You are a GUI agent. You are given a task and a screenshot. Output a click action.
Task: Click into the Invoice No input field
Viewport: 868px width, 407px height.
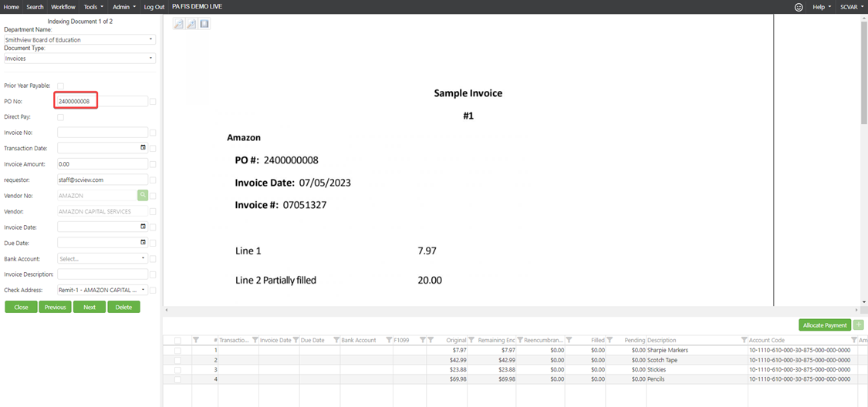[102, 133]
